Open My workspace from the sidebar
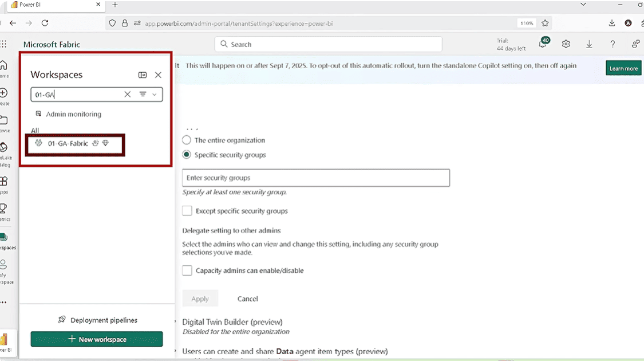 [x=6, y=272]
